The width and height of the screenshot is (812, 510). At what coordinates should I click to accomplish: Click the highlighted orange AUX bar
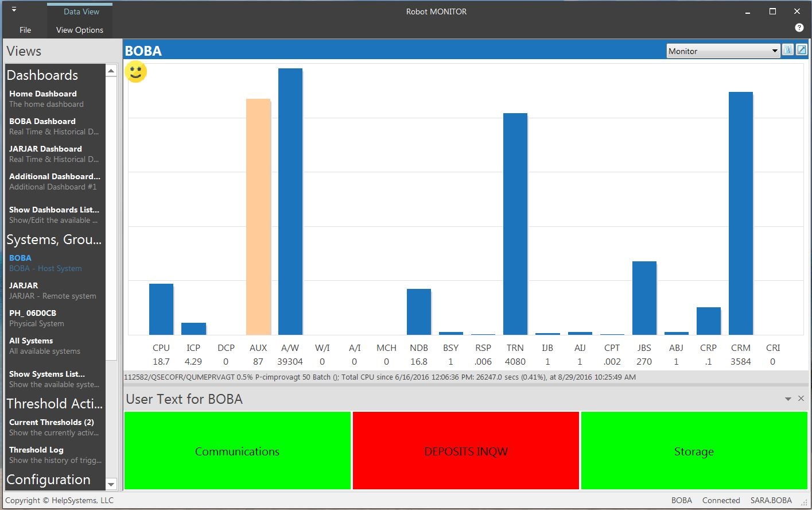pos(258,217)
